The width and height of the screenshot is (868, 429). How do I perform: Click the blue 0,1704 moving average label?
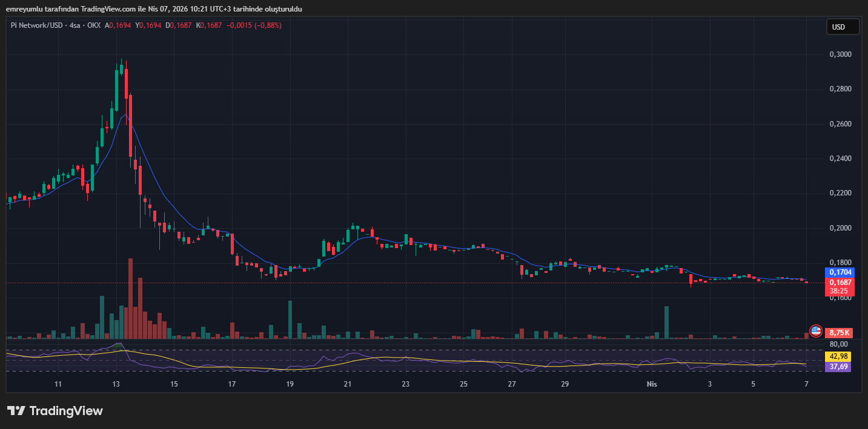840,272
